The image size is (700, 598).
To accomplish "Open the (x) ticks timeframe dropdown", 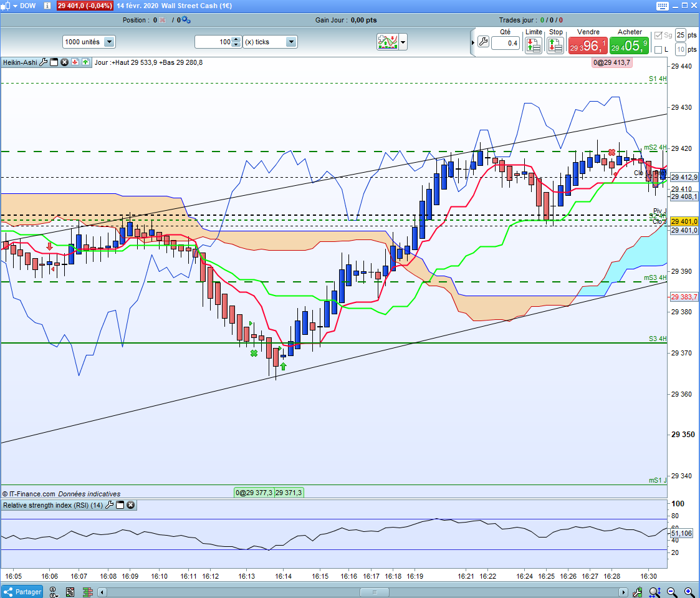I will [270, 42].
